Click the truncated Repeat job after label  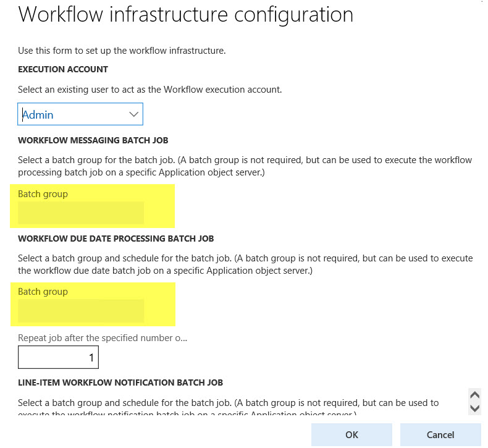(102, 338)
